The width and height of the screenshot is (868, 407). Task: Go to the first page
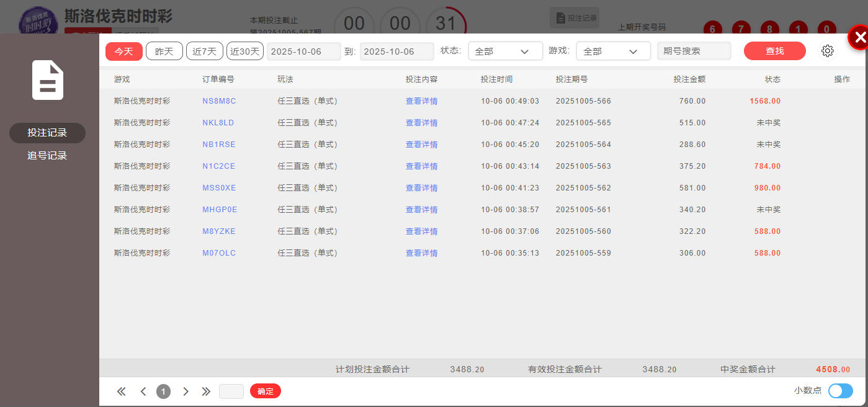tap(122, 391)
